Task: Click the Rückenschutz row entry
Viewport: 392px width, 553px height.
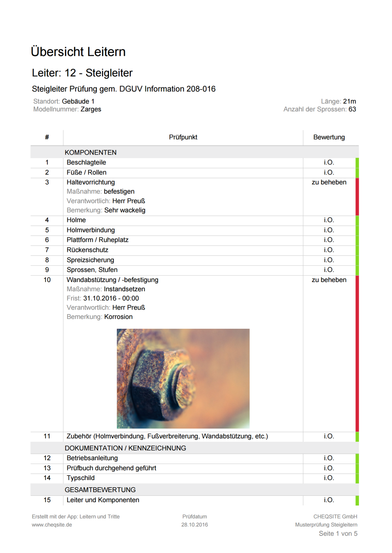Action: pos(87,250)
